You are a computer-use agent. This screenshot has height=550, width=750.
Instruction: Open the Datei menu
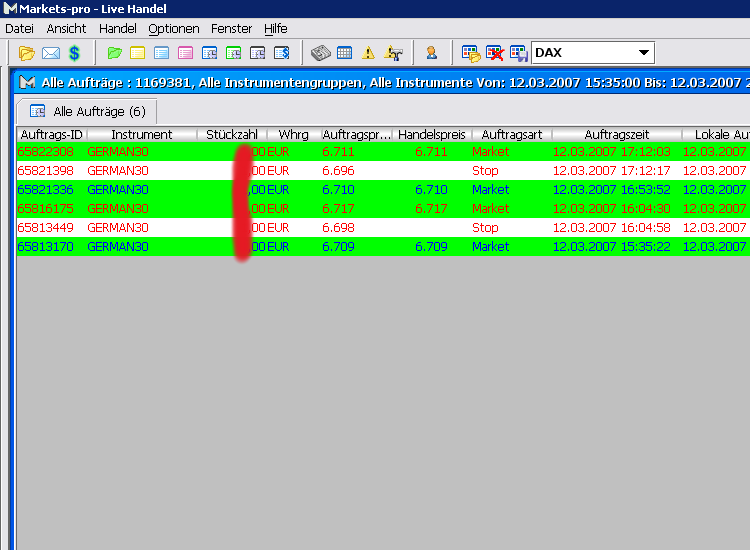pyautogui.click(x=20, y=29)
